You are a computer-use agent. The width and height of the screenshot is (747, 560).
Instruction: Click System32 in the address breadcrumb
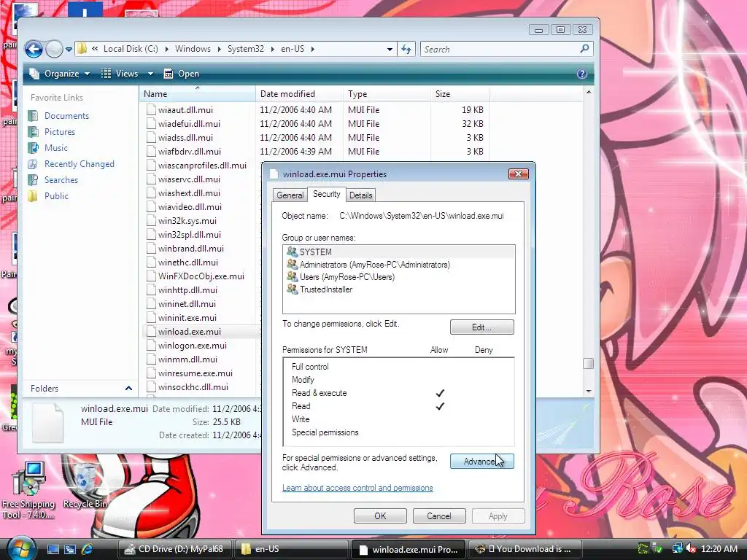[245, 49]
